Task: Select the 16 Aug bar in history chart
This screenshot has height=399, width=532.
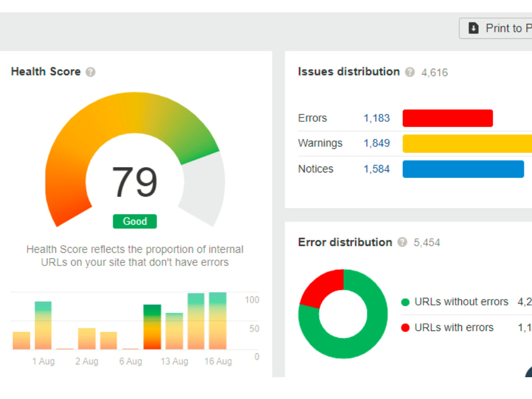Action: [x=218, y=321]
